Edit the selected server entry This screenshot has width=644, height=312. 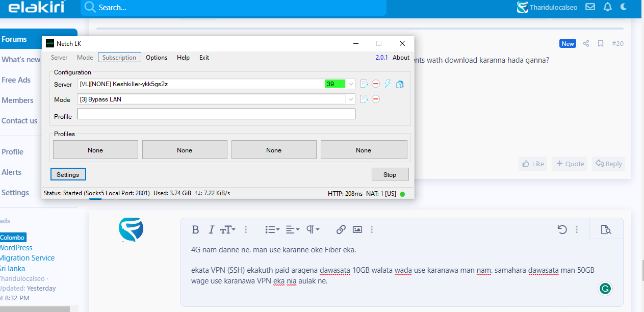364,84
